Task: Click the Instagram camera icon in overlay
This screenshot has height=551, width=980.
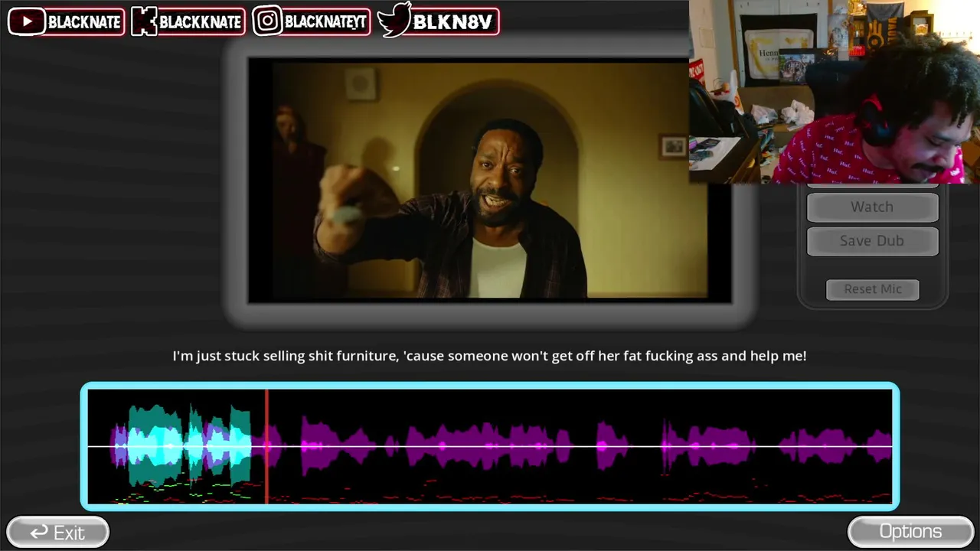Action: pyautogui.click(x=268, y=21)
